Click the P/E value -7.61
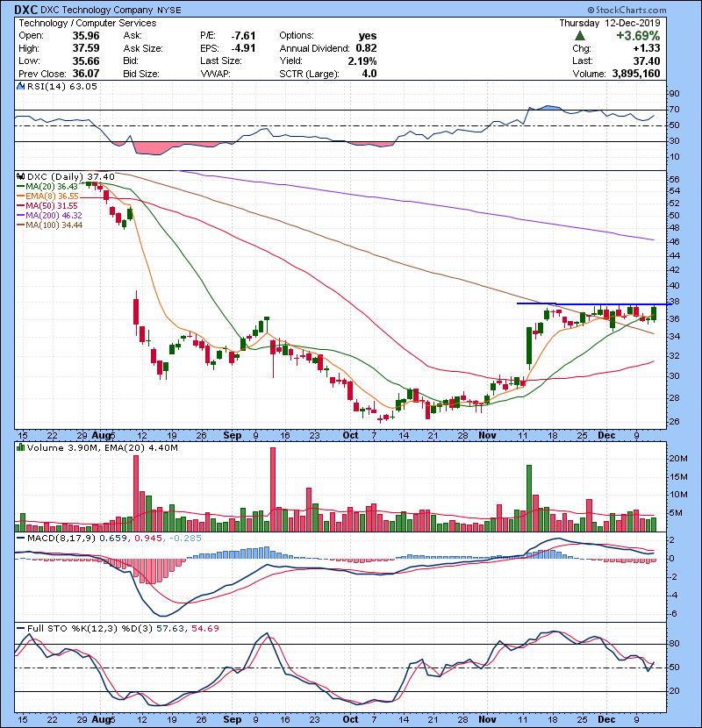The width and height of the screenshot is (702, 728). tap(243, 36)
